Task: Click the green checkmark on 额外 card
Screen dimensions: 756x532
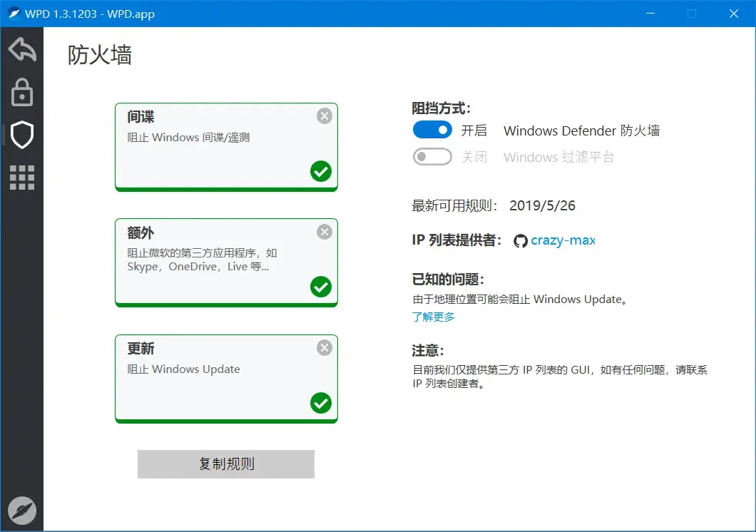Action: pos(321,287)
